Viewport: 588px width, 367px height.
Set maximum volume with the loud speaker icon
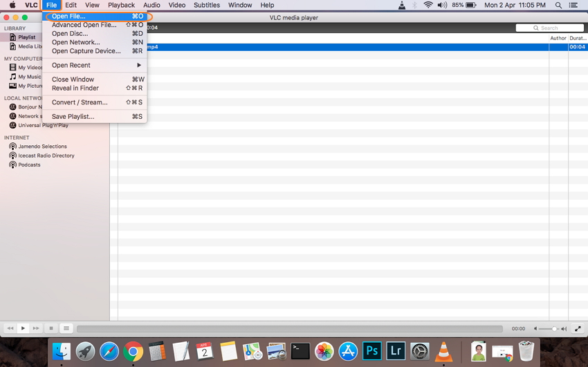564,329
